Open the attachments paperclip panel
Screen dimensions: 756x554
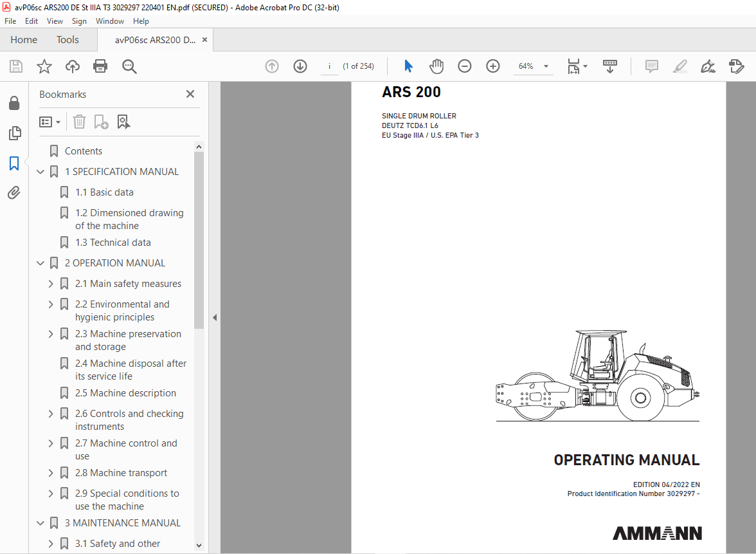[14, 193]
